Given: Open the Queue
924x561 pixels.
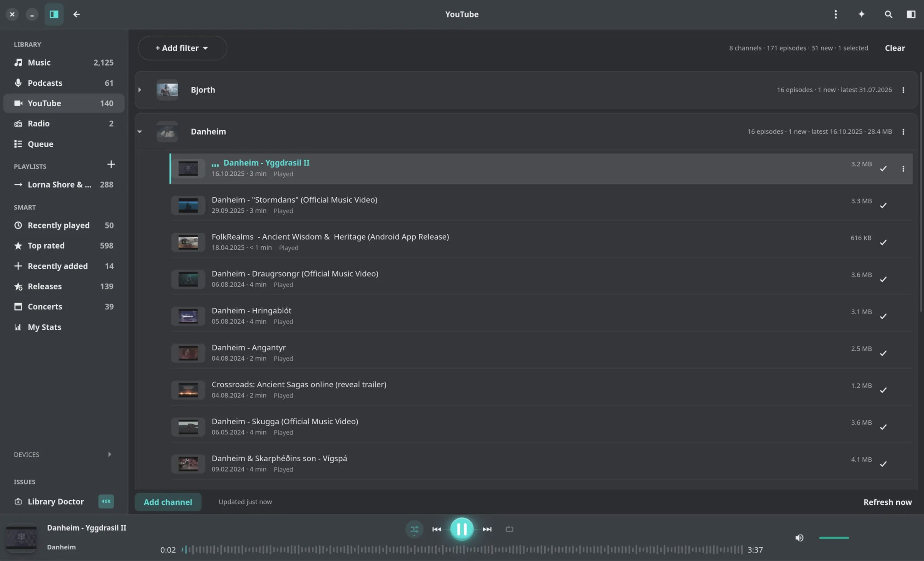Looking at the screenshot, I should pos(64,144).
